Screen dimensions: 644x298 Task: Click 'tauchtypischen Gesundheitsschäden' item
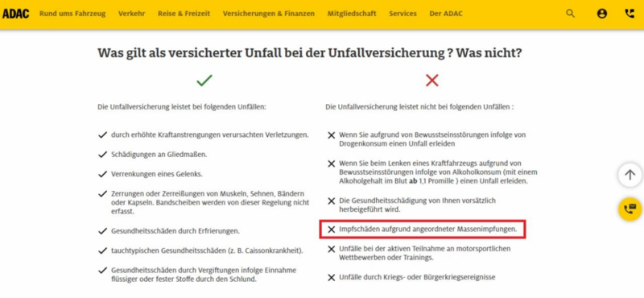point(207,250)
